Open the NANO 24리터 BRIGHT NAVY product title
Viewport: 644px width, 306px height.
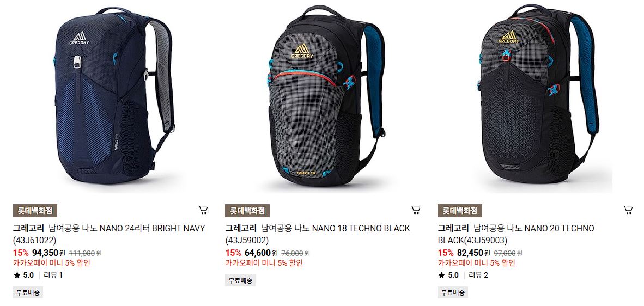coord(109,234)
